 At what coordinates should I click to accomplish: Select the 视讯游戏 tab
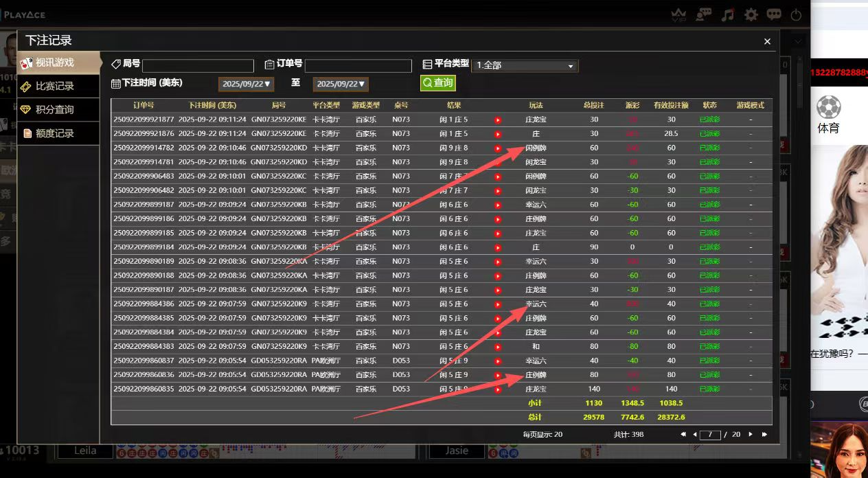[58, 62]
